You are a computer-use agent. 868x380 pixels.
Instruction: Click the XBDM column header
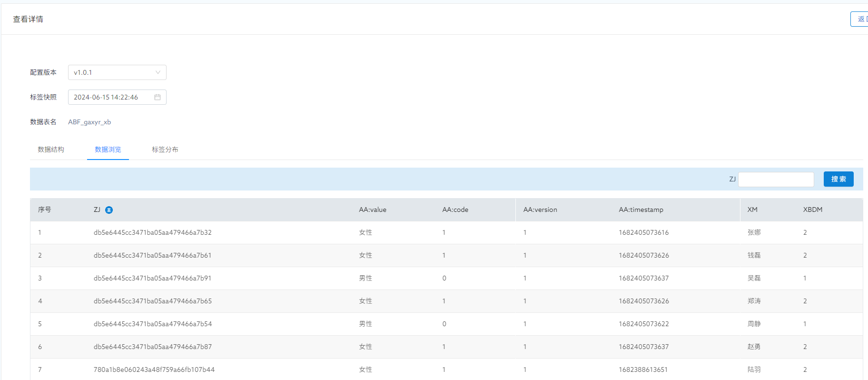pos(813,210)
